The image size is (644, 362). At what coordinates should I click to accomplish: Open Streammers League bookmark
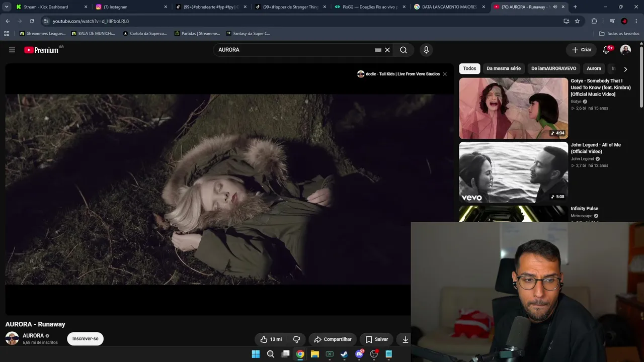pyautogui.click(x=42, y=34)
